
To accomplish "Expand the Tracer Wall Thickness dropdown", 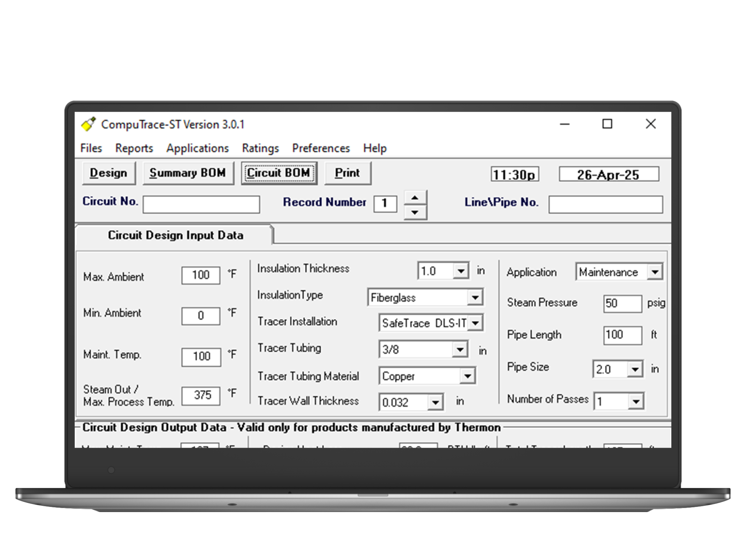I will point(435,402).
